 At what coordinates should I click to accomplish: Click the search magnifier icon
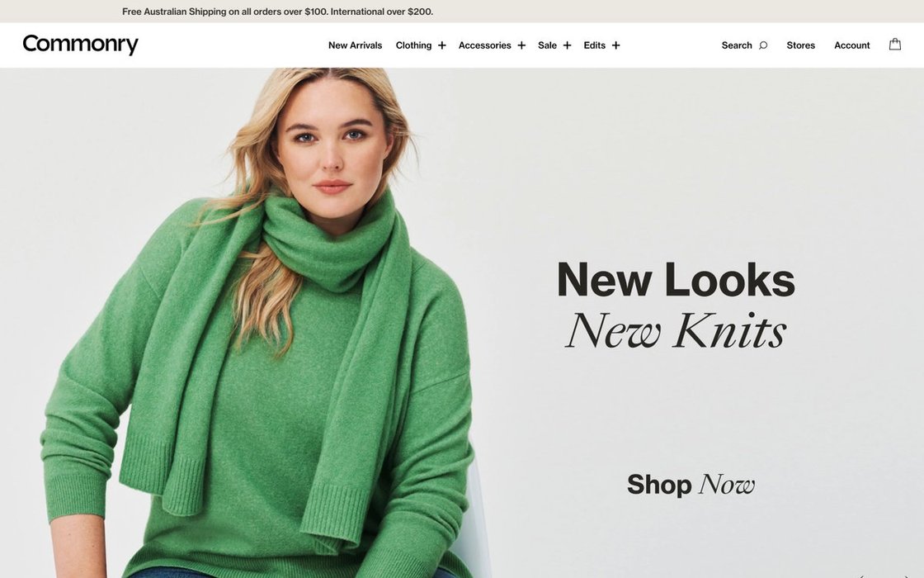point(763,45)
